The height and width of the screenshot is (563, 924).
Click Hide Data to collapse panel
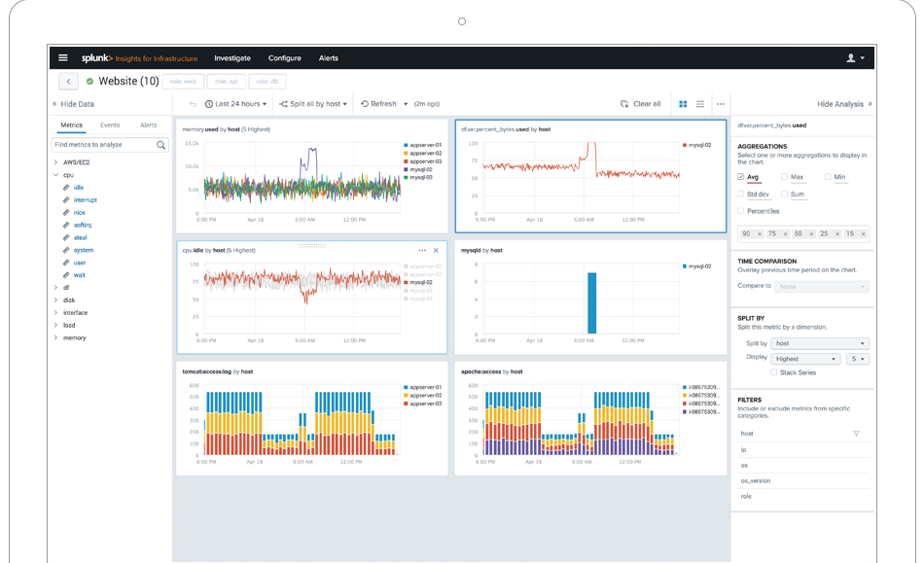[x=73, y=104]
